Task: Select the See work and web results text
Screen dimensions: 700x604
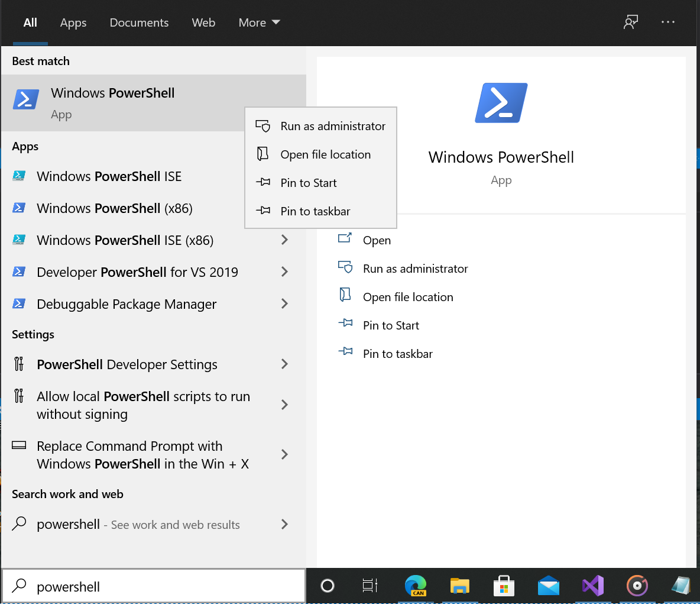Action: 175,525
